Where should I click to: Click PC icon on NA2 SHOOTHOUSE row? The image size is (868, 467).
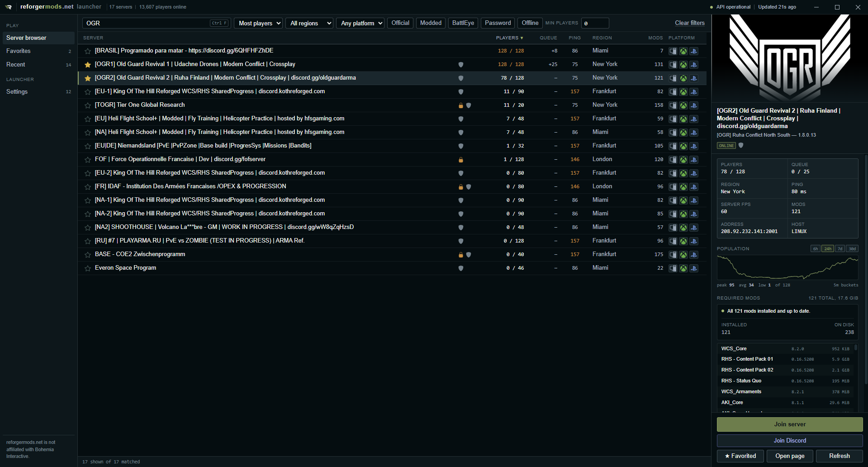pyautogui.click(x=673, y=228)
